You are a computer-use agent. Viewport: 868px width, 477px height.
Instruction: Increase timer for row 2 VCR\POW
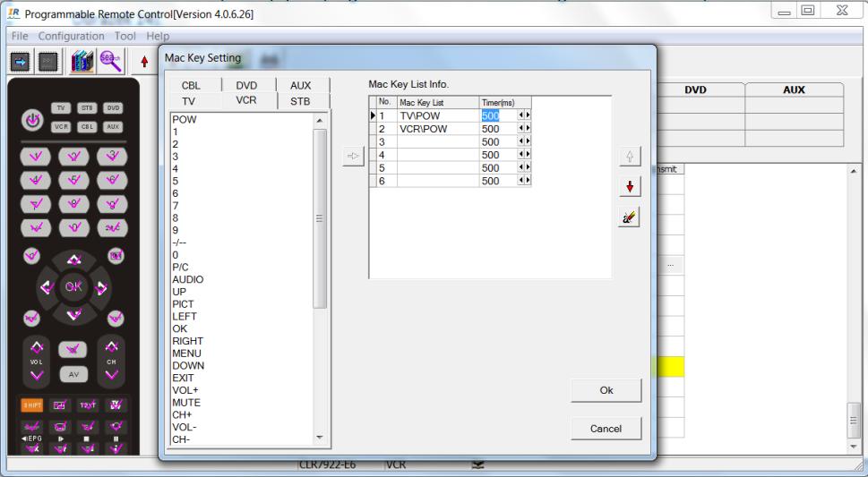tap(528, 128)
